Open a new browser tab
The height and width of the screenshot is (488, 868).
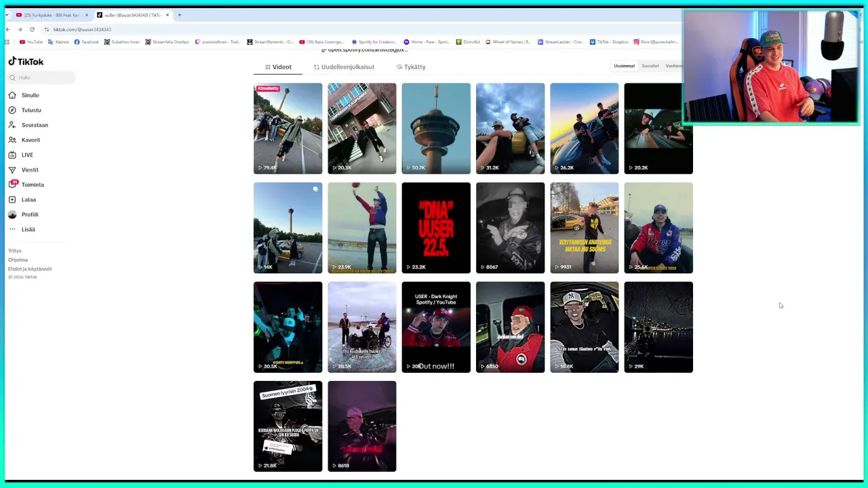(179, 15)
